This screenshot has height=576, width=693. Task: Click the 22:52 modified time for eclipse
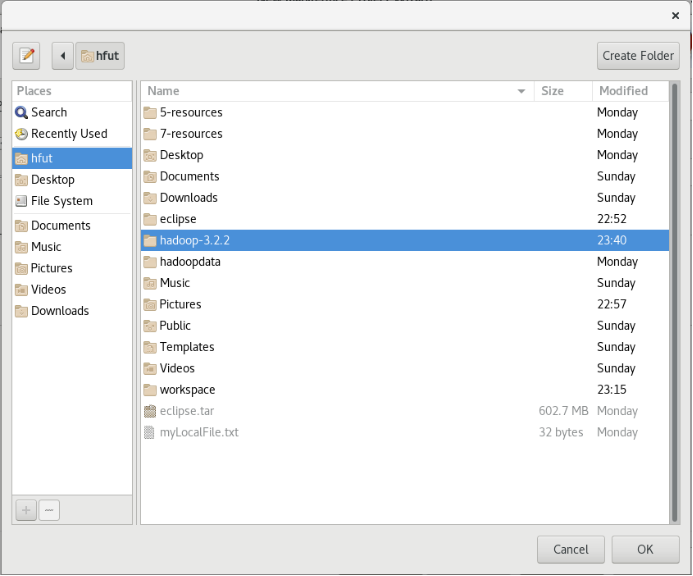[612, 219]
